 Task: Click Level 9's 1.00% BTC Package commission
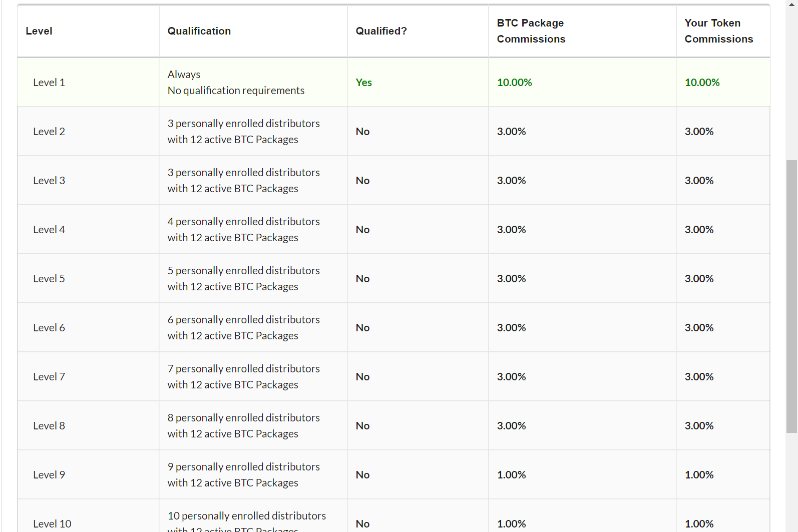point(511,475)
